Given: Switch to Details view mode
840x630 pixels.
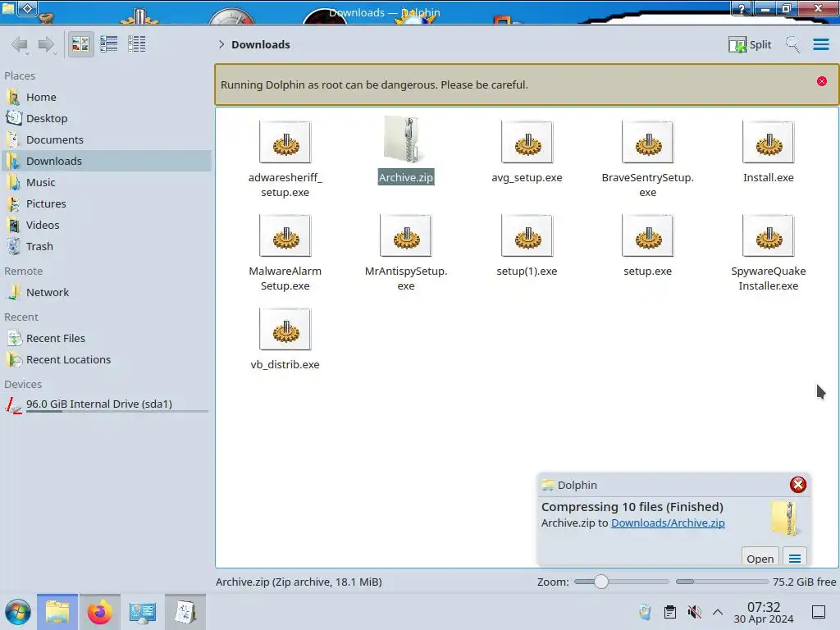Looking at the screenshot, I should pos(137,44).
